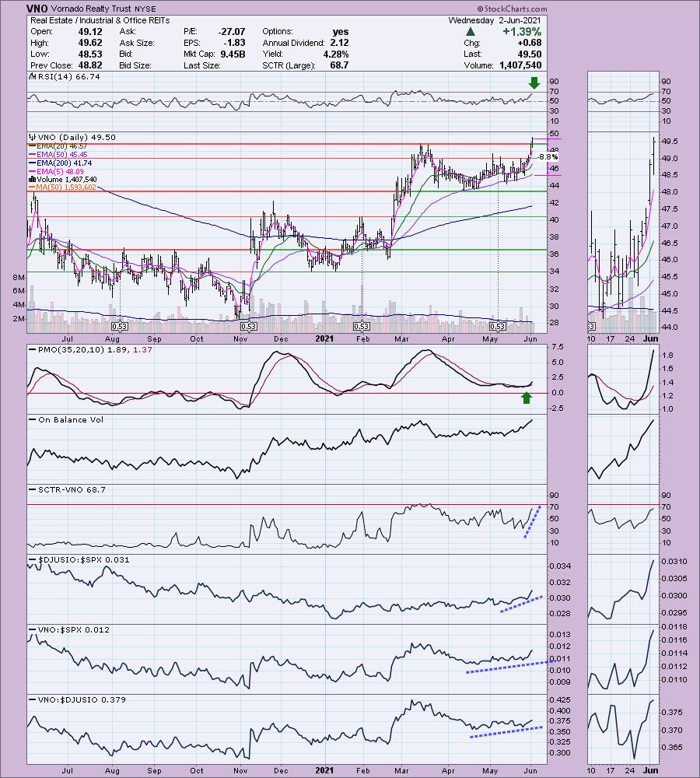
Task: Click the VNO (Daily) 49.50 legend
Action: coord(76,138)
